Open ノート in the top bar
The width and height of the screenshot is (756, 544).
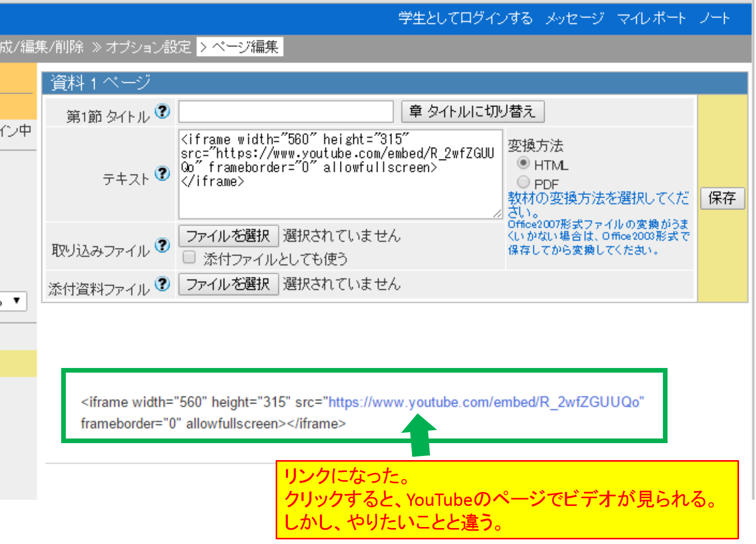click(714, 19)
